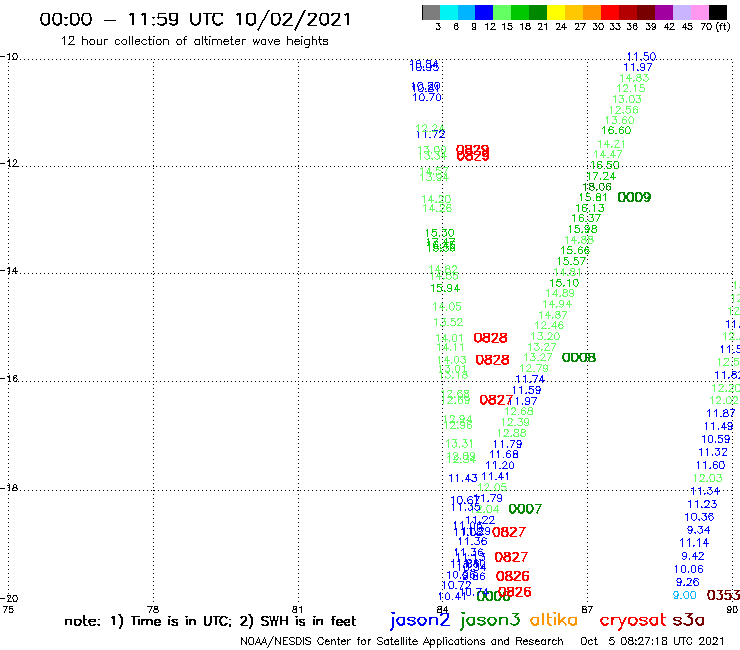This screenshot has height=650, width=740.
Task: Click the bright red swatch before 33
Action: [610, 12]
